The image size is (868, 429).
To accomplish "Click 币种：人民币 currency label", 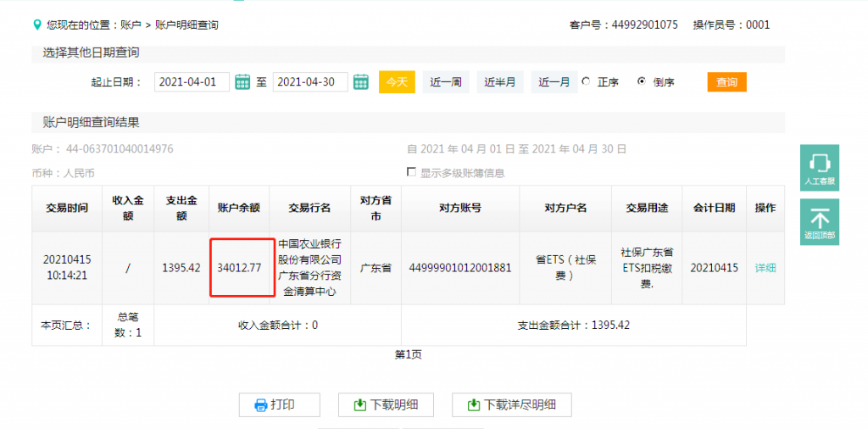I will (x=63, y=173).
